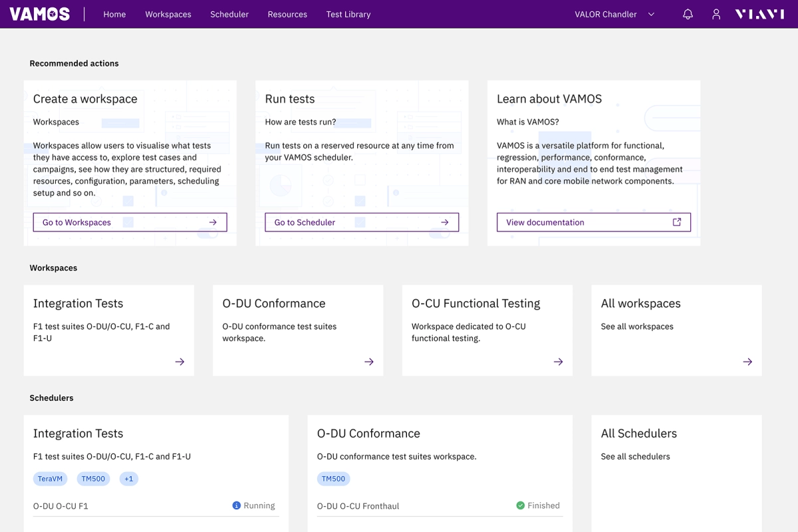Viewport: 798px width, 532px height.
Task: Click the 'See all schedulers' text
Action: coord(636,457)
